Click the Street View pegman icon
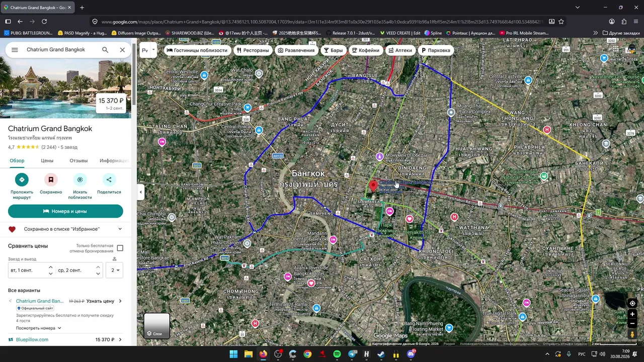Image resolution: width=644 pixels, height=362 pixels. point(632,335)
